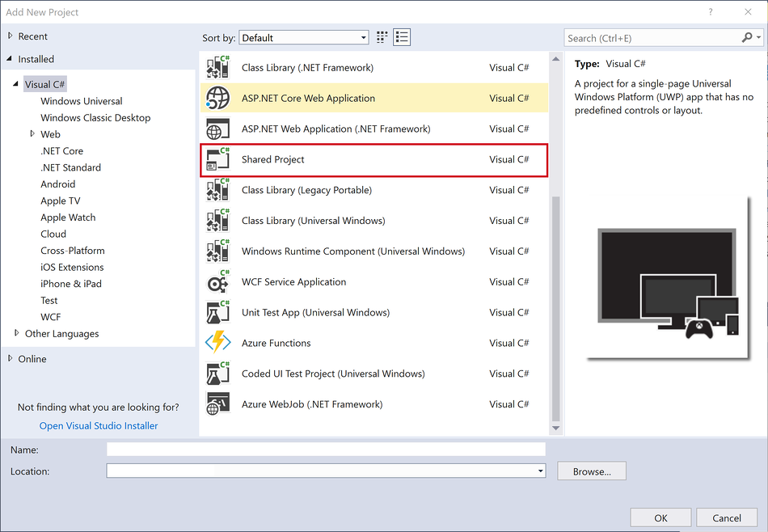768x532 pixels.
Task: Select Unit Test App (Universal Windows) text
Action: [315, 313]
